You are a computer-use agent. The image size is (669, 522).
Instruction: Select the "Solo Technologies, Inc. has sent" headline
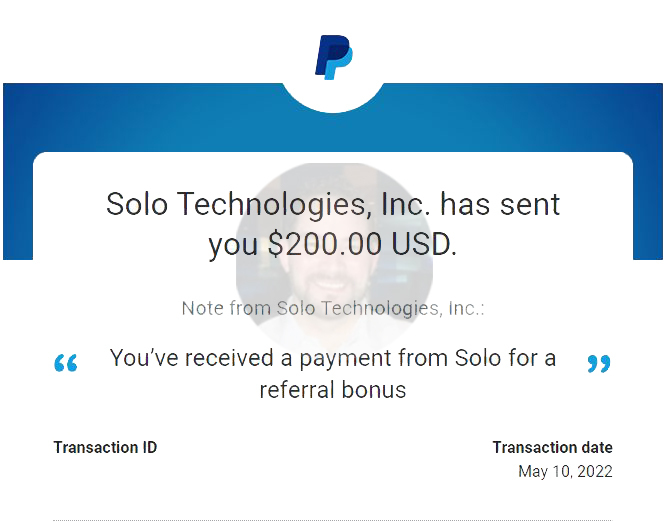tap(333, 204)
